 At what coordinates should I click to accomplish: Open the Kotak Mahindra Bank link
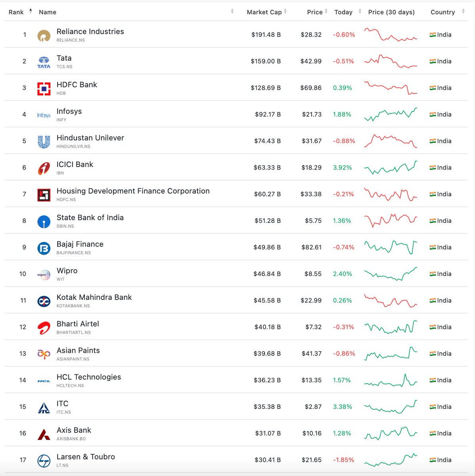[94, 297]
